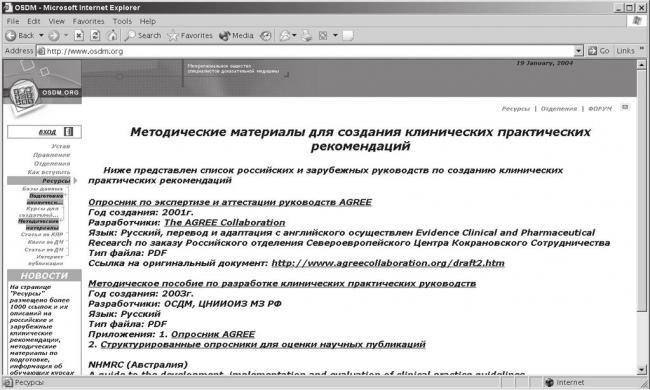Open the Help menu
The width and height of the screenshot is (650, 390).
(x=148, y=21)
